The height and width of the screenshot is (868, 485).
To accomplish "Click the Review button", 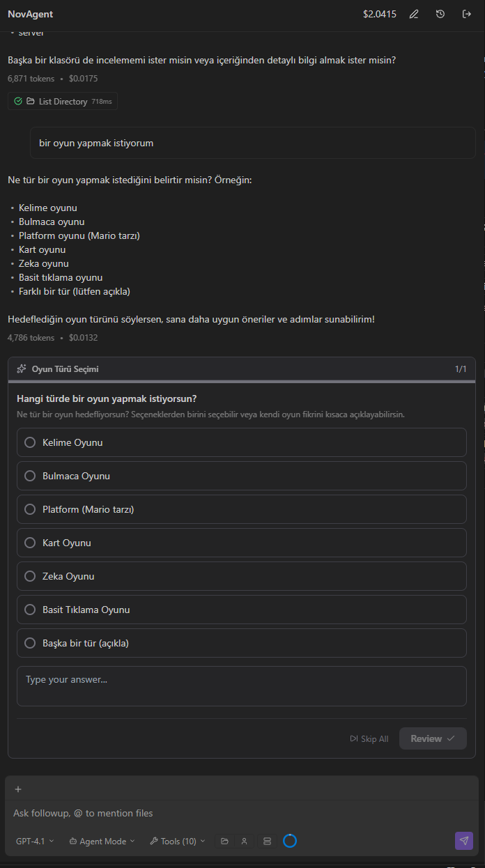I will tap(433, 738).
